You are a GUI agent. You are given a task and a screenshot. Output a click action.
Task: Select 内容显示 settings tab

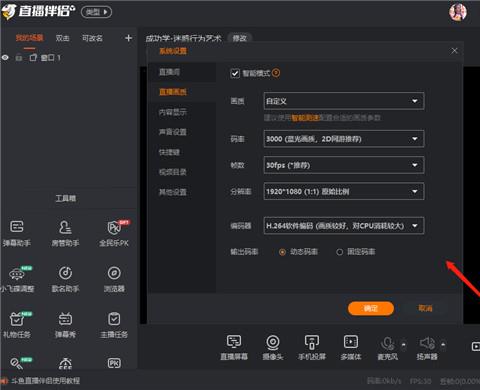[x=182, y=112]
